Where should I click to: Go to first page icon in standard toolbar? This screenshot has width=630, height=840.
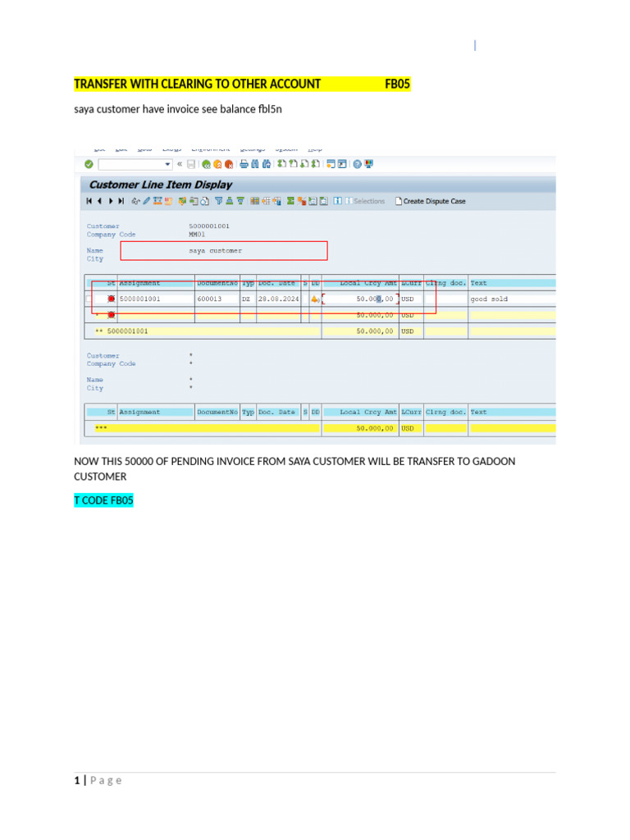click(281, 164)
